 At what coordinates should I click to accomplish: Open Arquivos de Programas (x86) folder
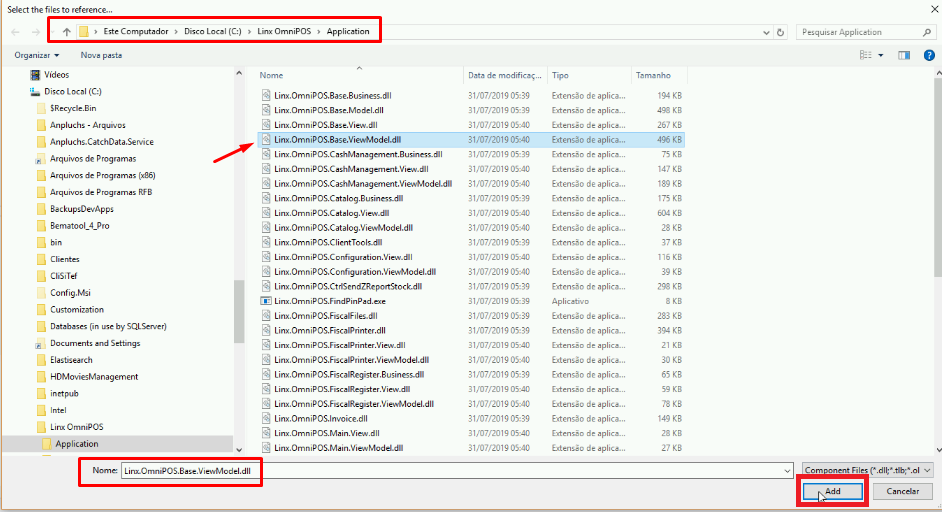pyautogui.click(x=102, y=176)
